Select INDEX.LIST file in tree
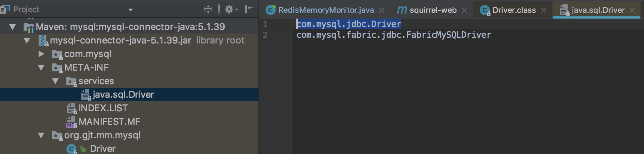Image resolution: width=644 pixels, height=154 pixels. (103, 108)
